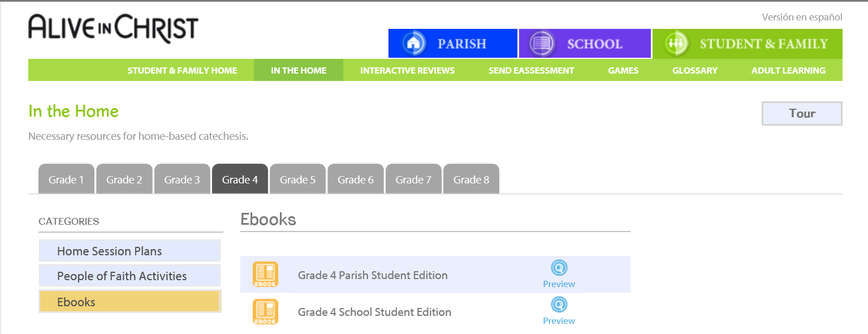Switch to the Grade 5 tab
868x334 pixels.
(x=297, y=179)
